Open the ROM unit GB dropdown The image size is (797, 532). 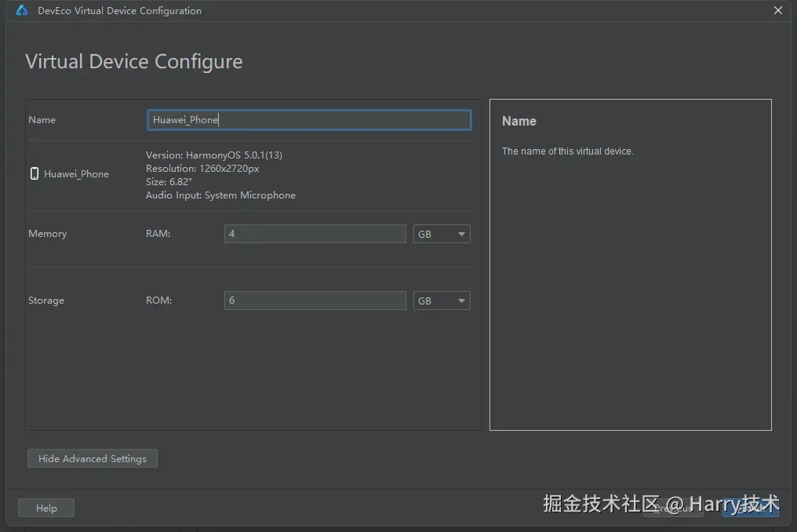coord(442,301)
